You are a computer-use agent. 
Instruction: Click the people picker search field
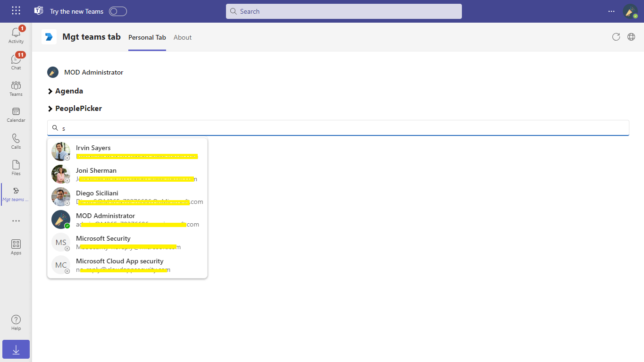click(338, 128)
